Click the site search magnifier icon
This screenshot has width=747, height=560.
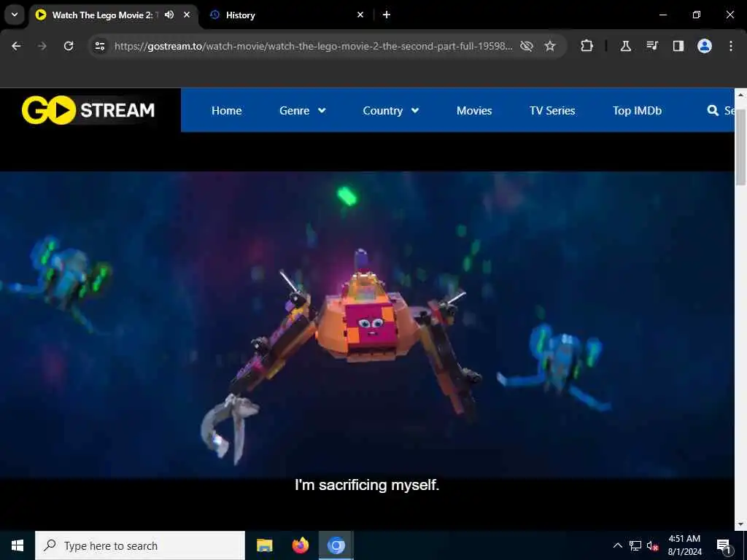713,111
